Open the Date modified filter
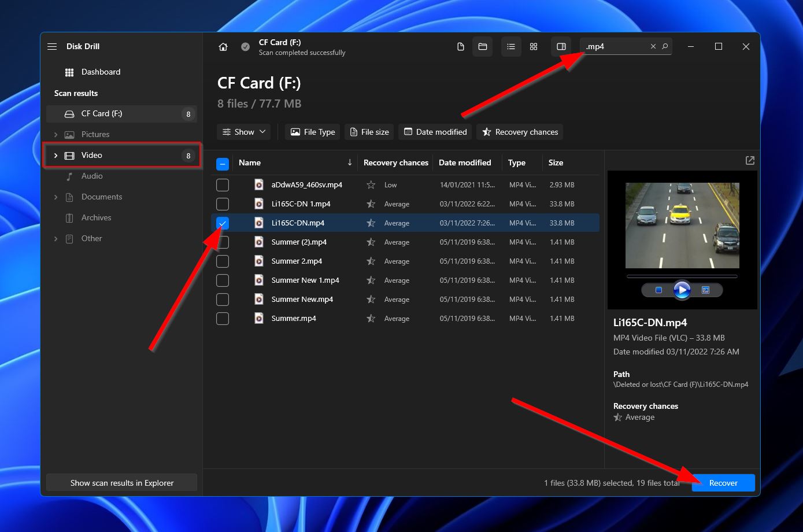This screenshot has width=803, height=532. [435, 132]
